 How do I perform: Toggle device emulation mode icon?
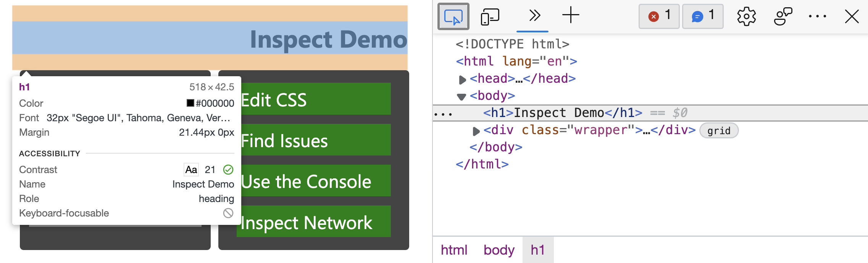coord(490,16)
